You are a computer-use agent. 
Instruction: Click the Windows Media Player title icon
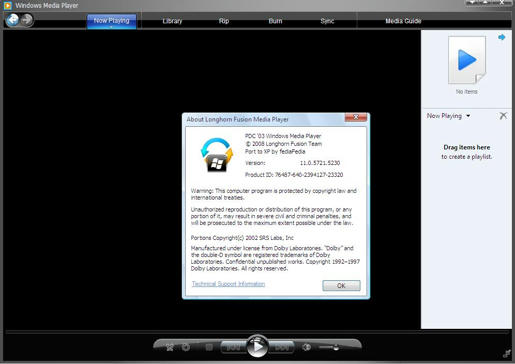(x=7, y=5)
